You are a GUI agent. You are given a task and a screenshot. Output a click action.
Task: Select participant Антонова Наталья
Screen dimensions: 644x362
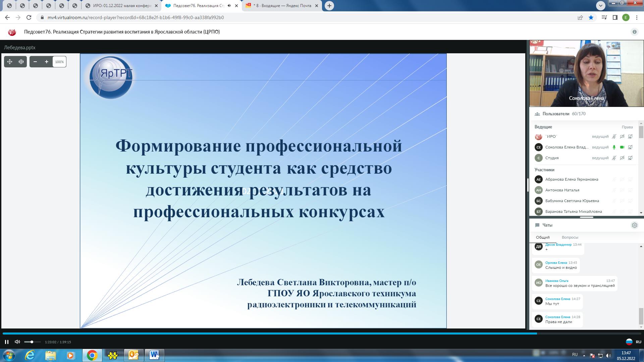584,190
